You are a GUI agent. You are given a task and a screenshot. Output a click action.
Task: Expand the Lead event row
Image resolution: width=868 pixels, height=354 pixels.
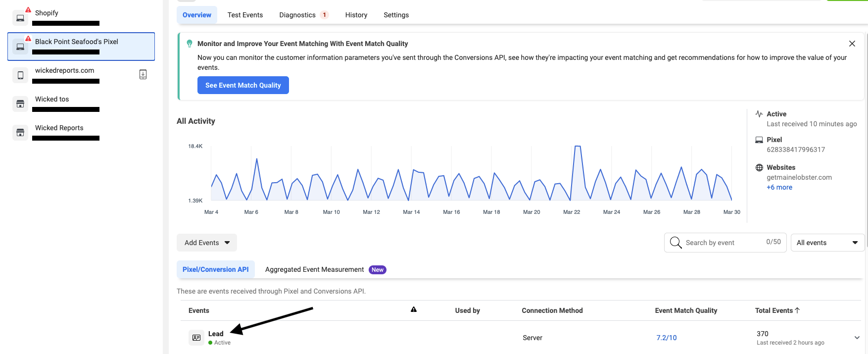[x=857, y=338]
